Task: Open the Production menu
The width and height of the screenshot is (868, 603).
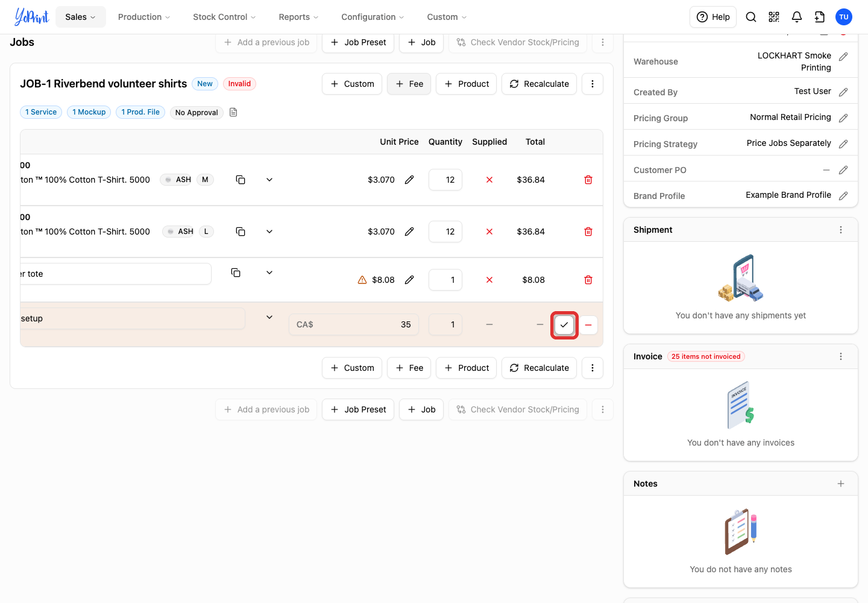Action: [144, 17]
